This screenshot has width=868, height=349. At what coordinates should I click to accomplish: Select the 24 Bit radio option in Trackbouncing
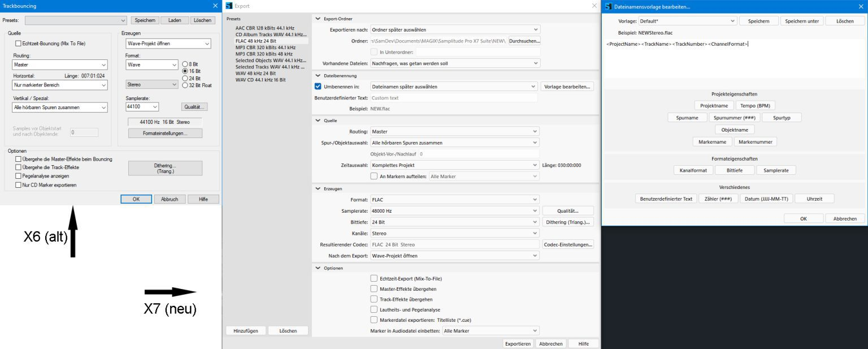point(185,78)
